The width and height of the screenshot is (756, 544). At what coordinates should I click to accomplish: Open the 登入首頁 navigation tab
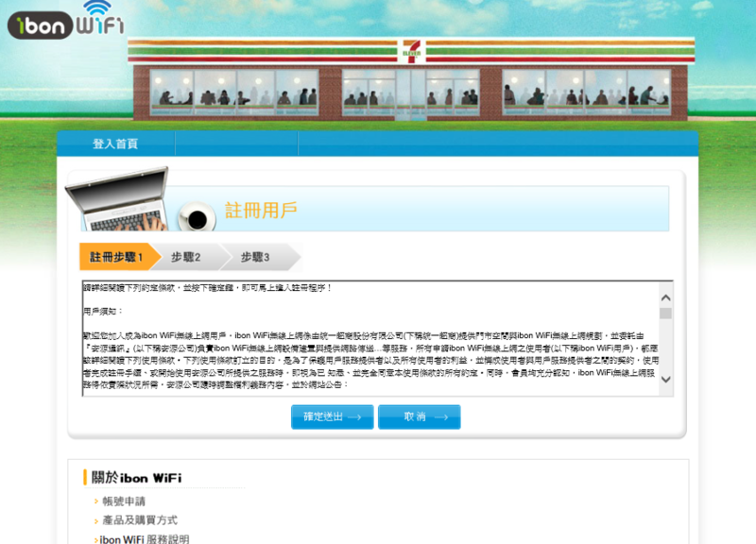(115, 144)
